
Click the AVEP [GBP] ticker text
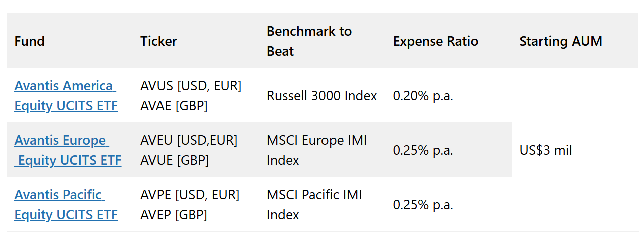point(174,215)
